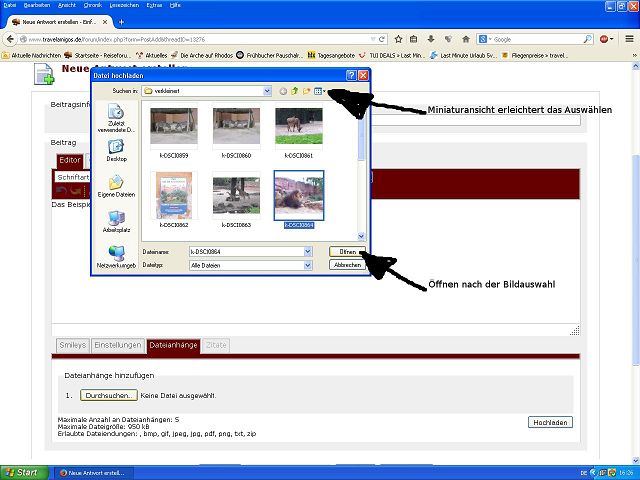Expand the 'Suchen in' folder dropdown

[266, 91]
